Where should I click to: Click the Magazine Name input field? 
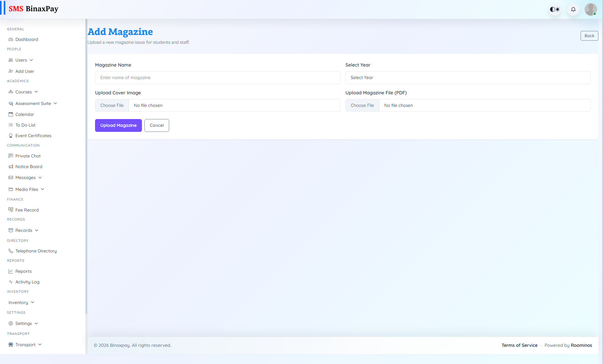coord(218,77)
